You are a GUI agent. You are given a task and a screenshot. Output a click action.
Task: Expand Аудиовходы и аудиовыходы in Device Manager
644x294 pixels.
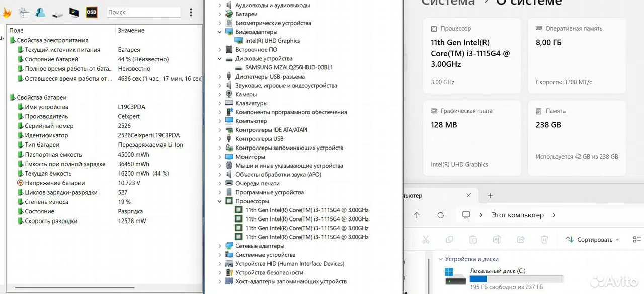tap(220, 5)
